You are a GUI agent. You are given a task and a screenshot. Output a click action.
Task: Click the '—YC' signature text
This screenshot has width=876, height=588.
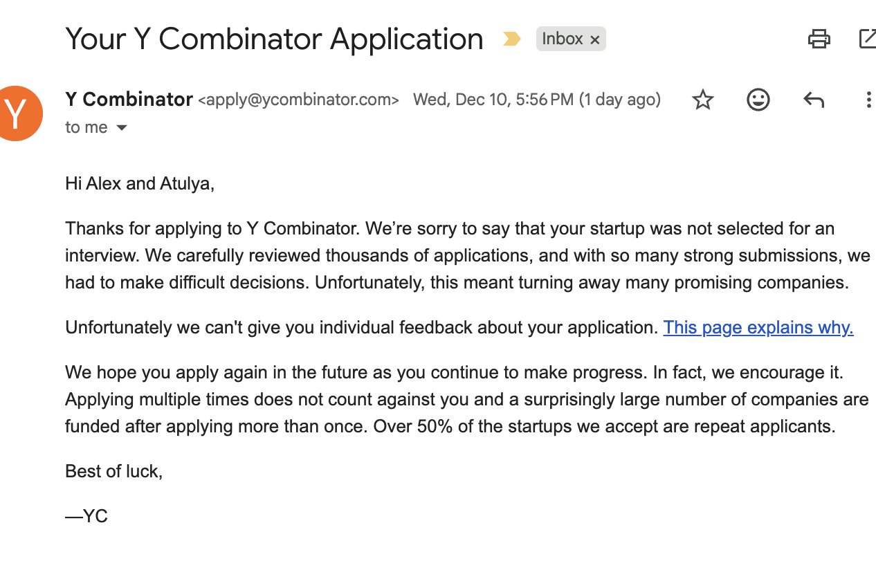pyautogui.click(x=86, y=516)
